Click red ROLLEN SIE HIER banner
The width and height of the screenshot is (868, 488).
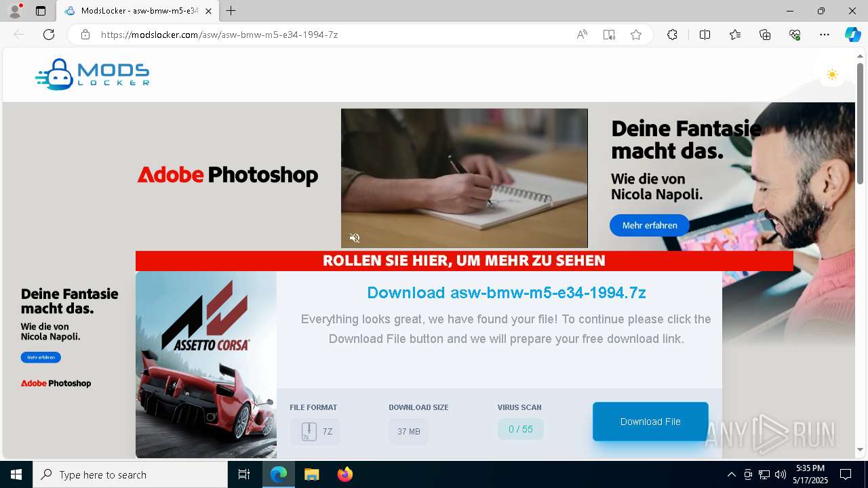click(464, 261)
